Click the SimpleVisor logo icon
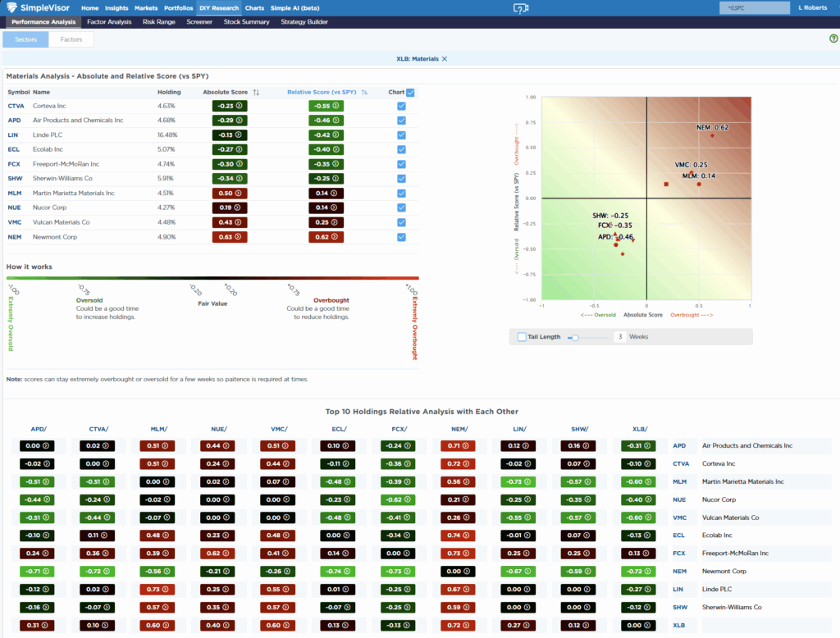Screen dimensions: 840x638 point(13,7)
